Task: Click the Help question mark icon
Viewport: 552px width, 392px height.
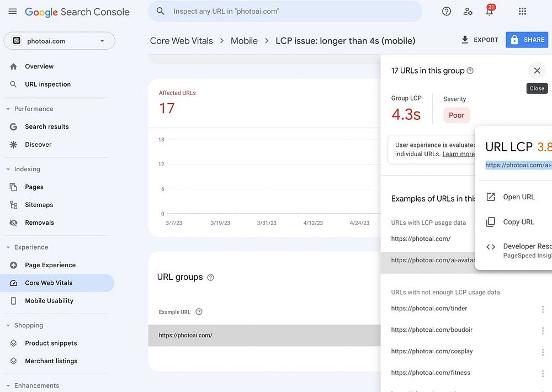Action: [x=447, y=12]
